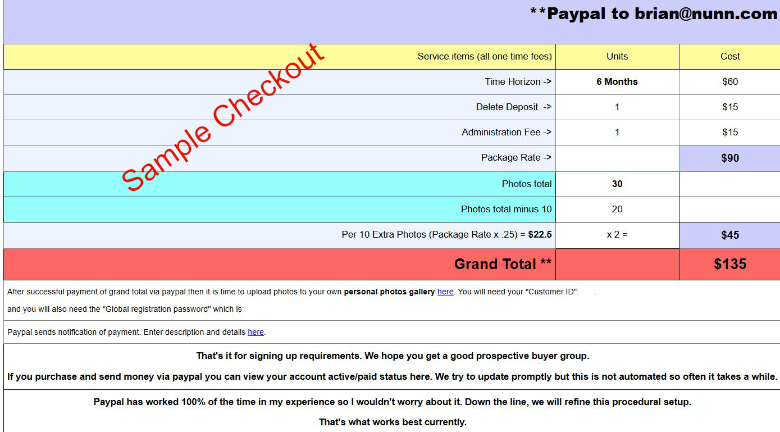Click the Time Horizon $60 cost

click(729, 82)
